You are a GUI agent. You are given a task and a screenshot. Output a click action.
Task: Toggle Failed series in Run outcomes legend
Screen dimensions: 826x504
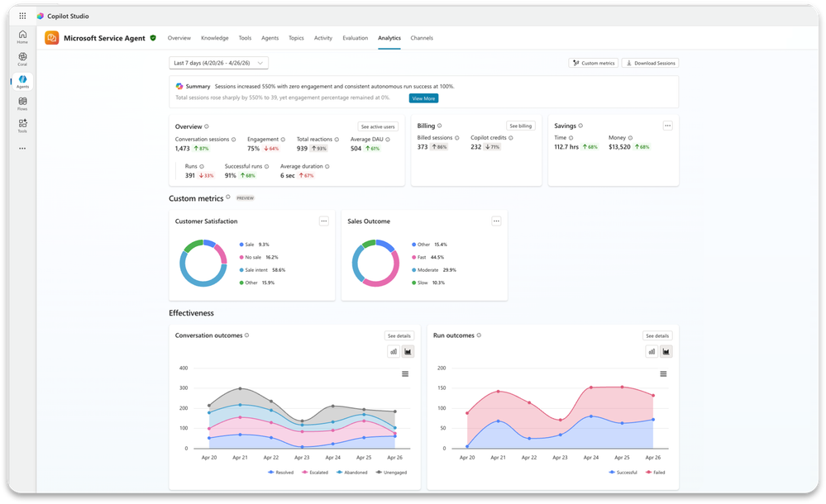(x=655, y=473)
